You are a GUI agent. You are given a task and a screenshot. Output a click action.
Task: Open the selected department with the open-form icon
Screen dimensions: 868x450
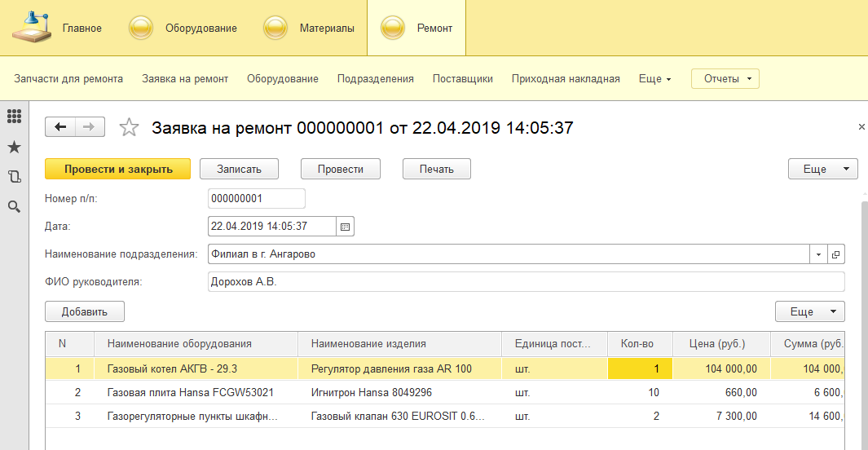[x=836, y=254]
